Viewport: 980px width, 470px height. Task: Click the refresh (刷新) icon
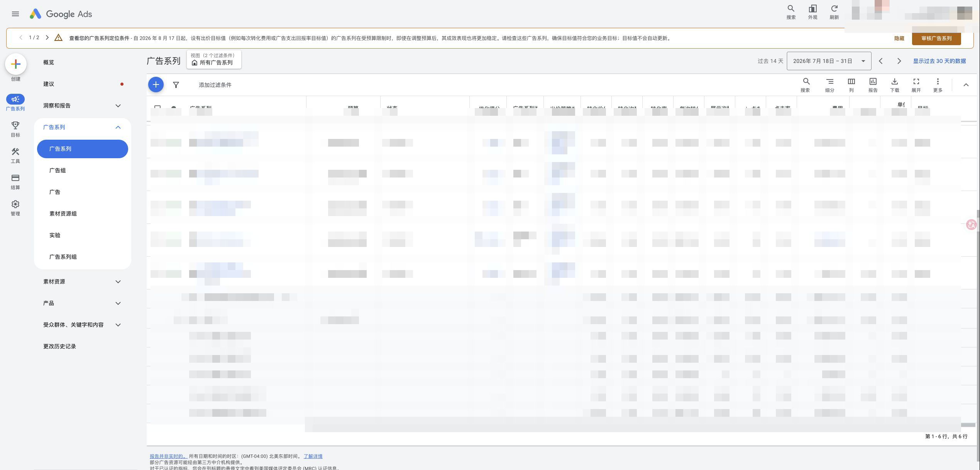(x=834, y=12)
